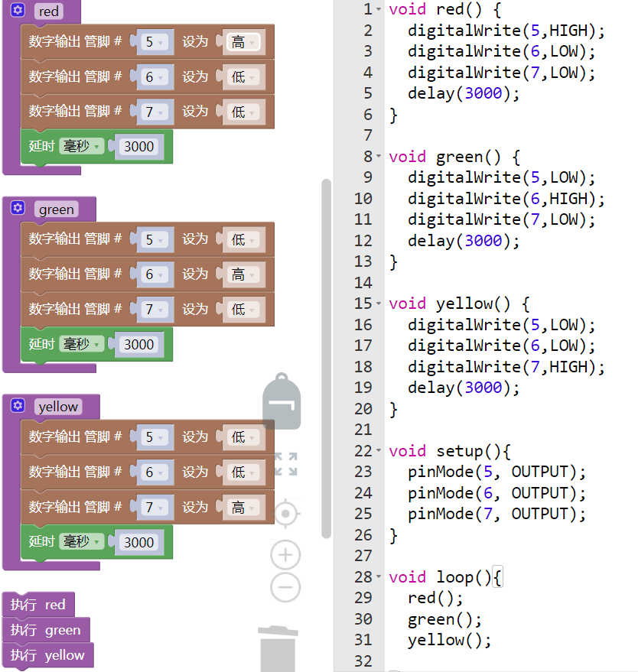Edit the yellow function name field
The width and height of the screenshot is (638, 672).
coord(58,407)
